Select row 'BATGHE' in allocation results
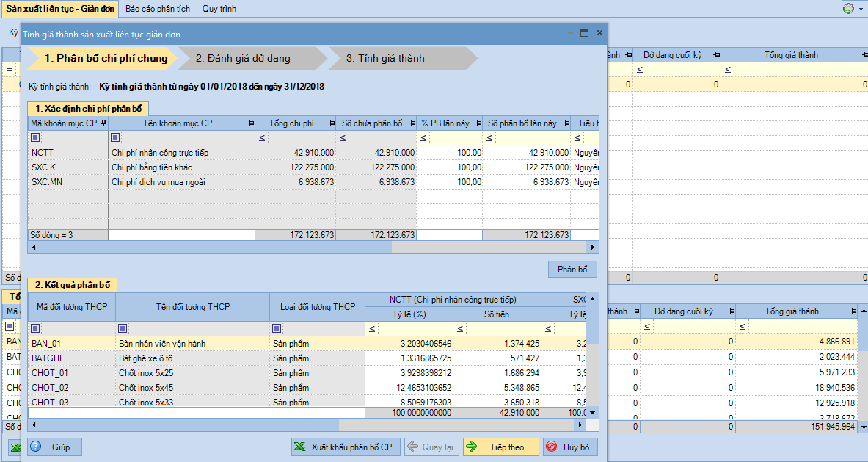Image resolution: width=868 pixels, height=462 pixels. (307, 358)
